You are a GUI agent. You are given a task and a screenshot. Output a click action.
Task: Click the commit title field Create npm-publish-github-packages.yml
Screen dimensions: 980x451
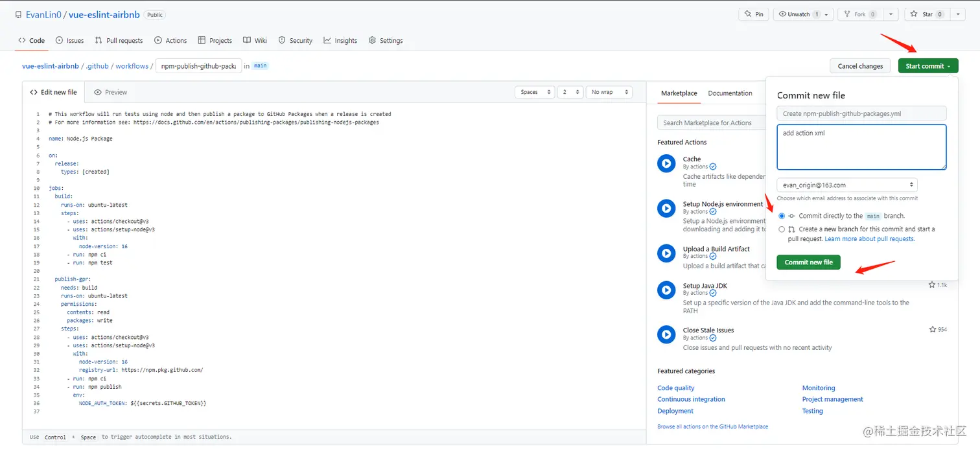(x=861, y=113)
